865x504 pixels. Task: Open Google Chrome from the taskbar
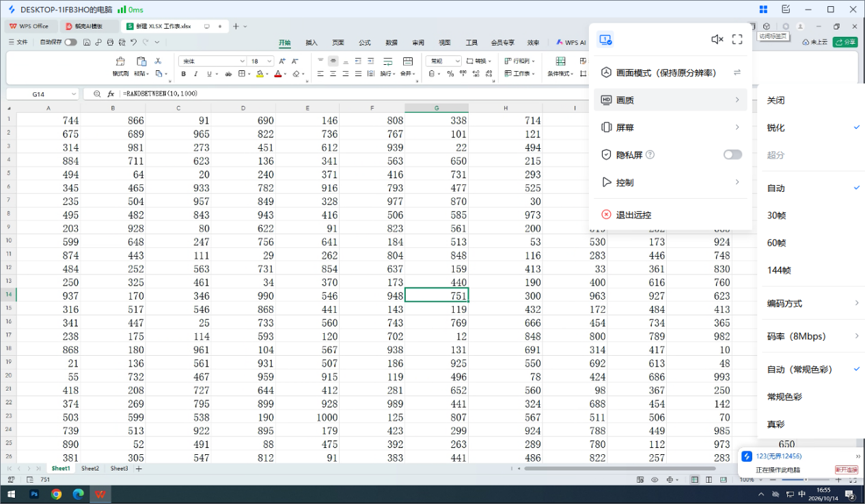pyautogui.click(x=56, y=494)
